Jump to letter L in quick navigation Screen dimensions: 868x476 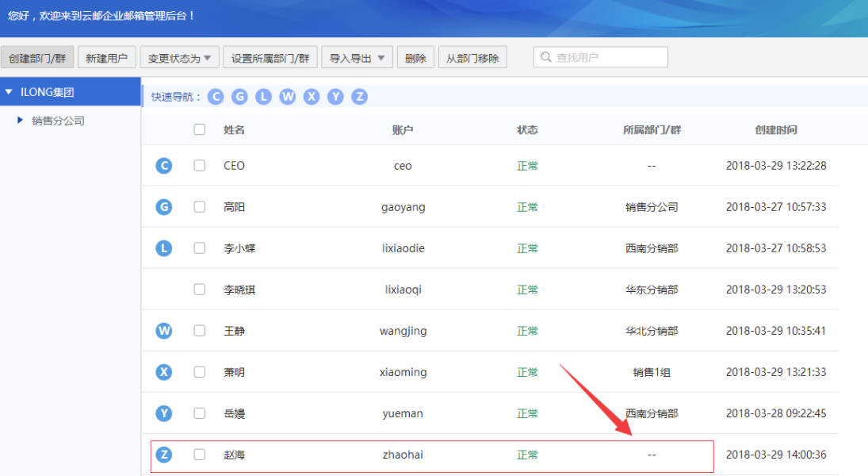pyautogui.click(x=263, y=97)
